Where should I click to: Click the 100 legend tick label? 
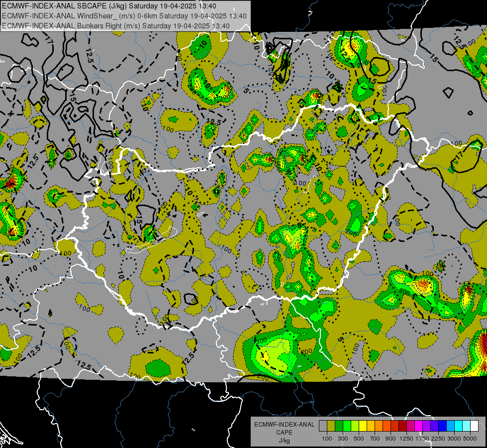[327, 439]
